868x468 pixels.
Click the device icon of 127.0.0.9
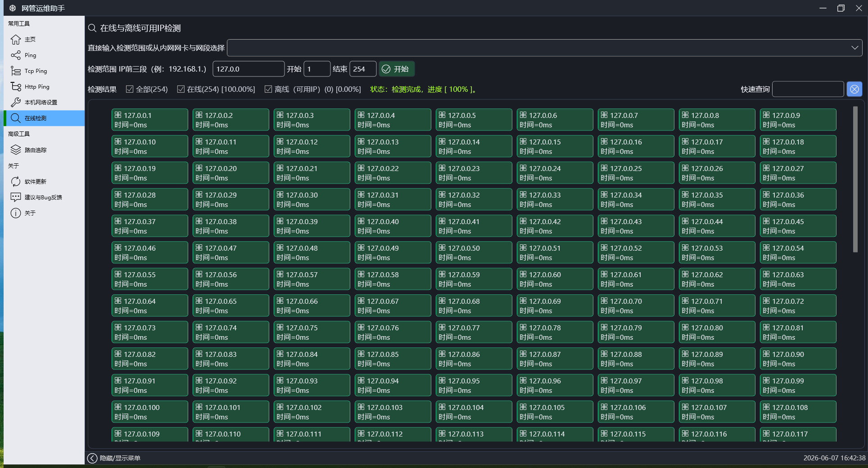pyautogui.click(x=766, y=115)
